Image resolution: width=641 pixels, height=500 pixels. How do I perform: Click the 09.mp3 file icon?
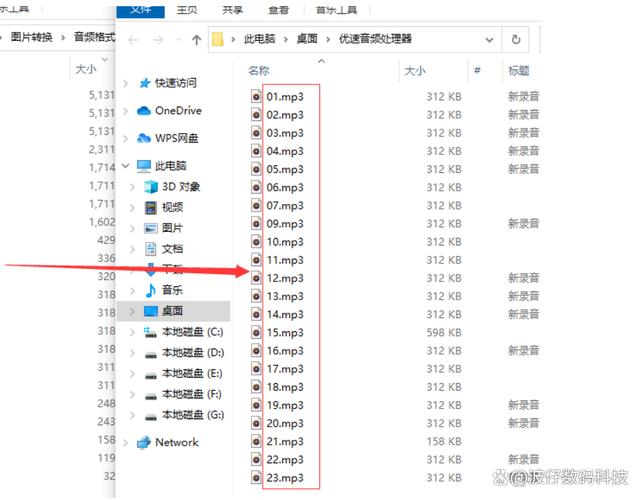(x=256, y=224)
